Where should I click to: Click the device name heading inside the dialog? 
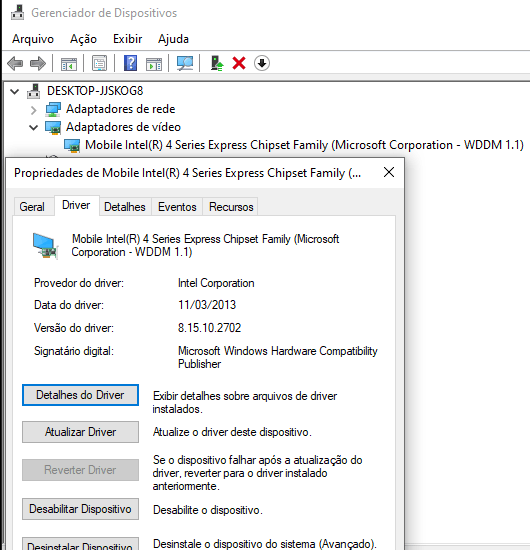pos(206,246)
